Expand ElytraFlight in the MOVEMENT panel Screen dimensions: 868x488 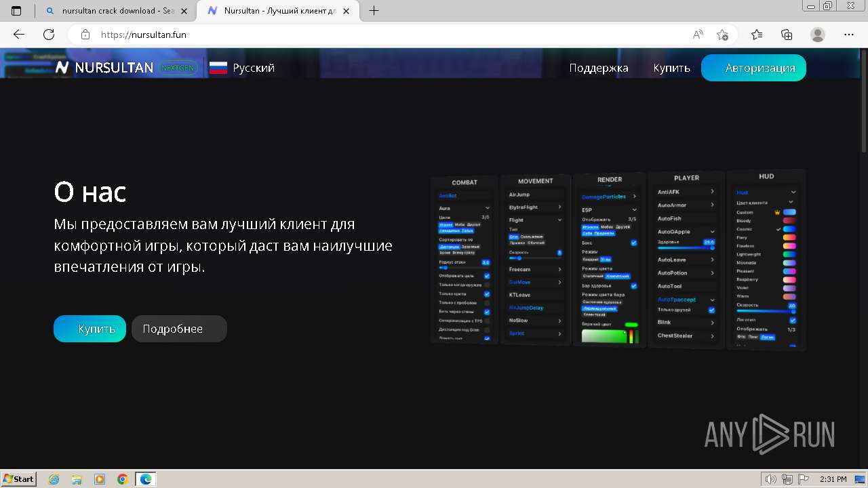coord(559,207)
